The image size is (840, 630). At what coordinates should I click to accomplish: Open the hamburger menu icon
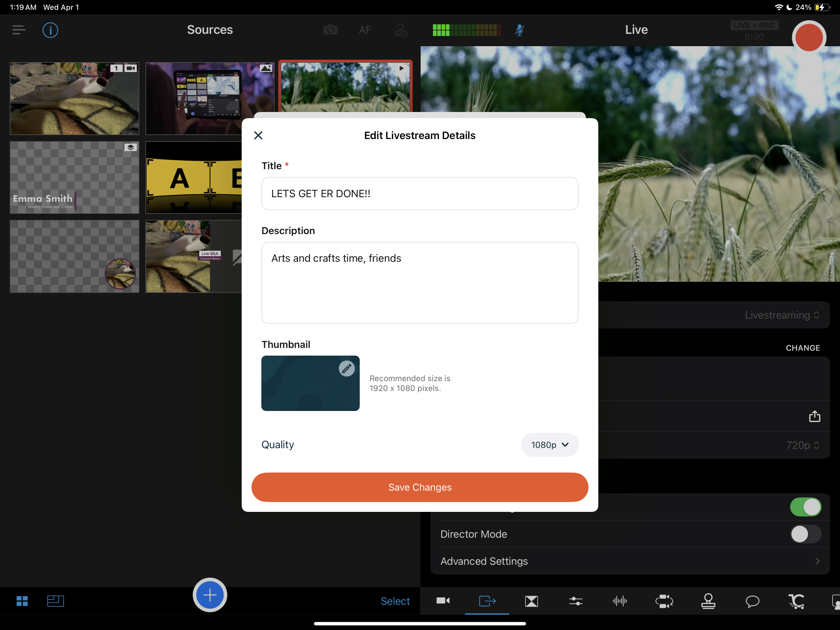[x=19, y=30]
